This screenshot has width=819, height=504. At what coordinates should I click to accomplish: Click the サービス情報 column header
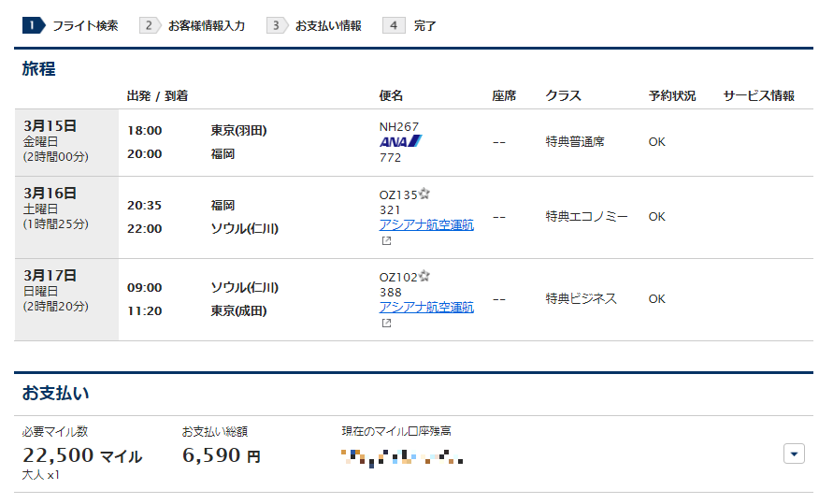758,95
